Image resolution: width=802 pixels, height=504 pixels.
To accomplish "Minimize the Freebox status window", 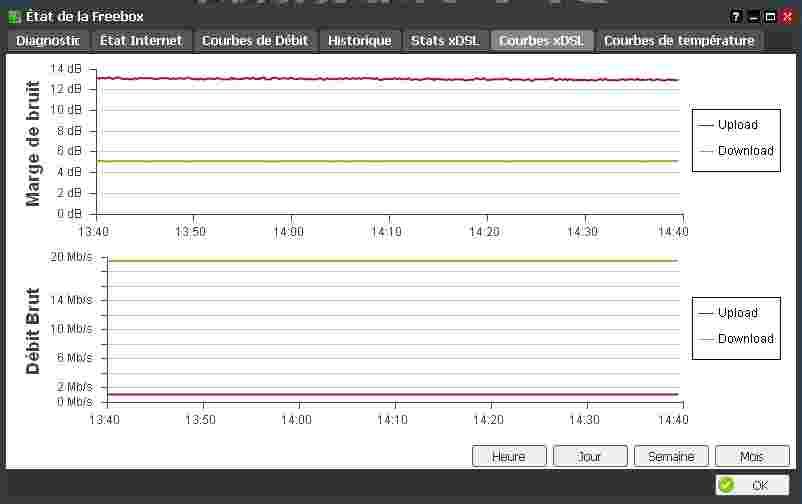I will 753,17.
